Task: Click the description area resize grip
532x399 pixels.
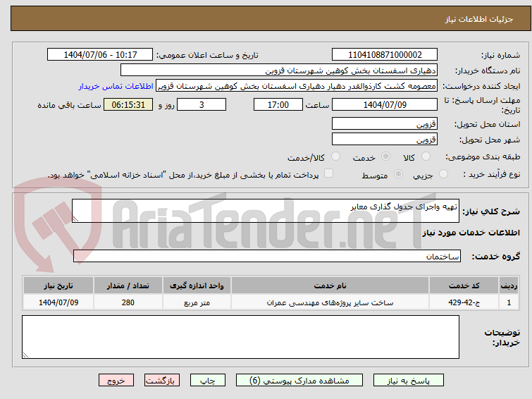Action: pyautogui.click(x=75, y=219)
